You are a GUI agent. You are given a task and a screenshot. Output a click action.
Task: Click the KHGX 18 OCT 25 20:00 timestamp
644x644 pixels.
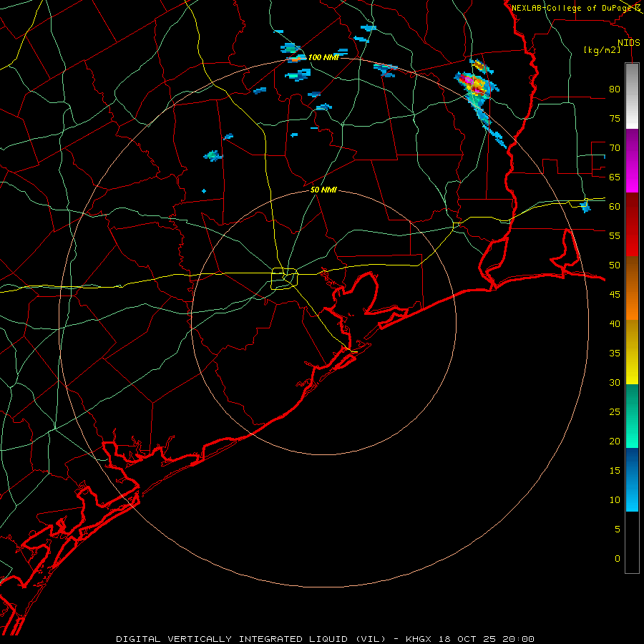tap(470, 639)
